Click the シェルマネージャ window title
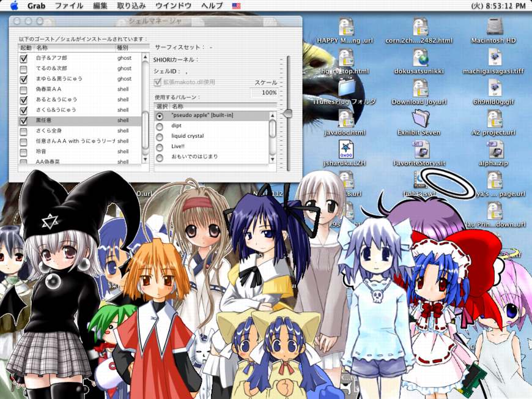 pos(155,21)
